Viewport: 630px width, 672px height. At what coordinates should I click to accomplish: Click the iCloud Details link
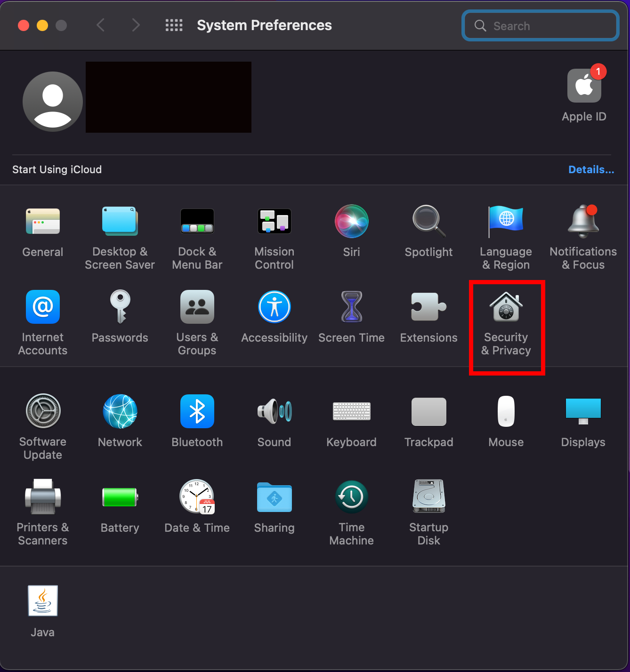click(x=591, y=169)
